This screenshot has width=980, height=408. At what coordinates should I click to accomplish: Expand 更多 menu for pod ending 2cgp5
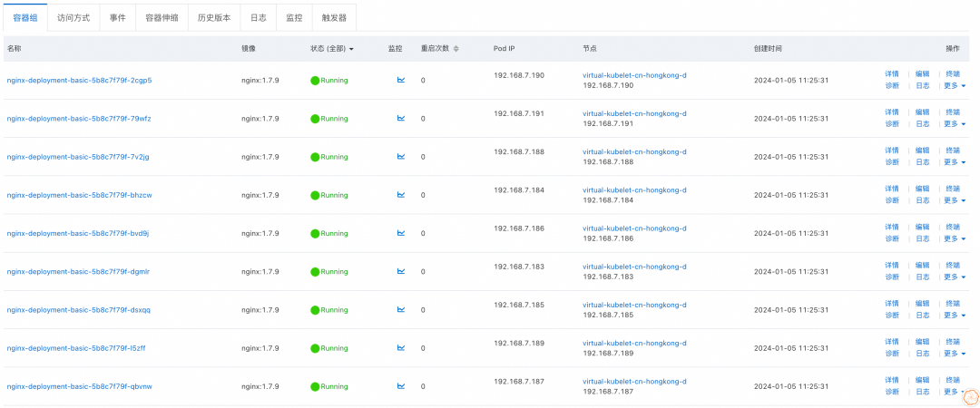click(955, 86)
